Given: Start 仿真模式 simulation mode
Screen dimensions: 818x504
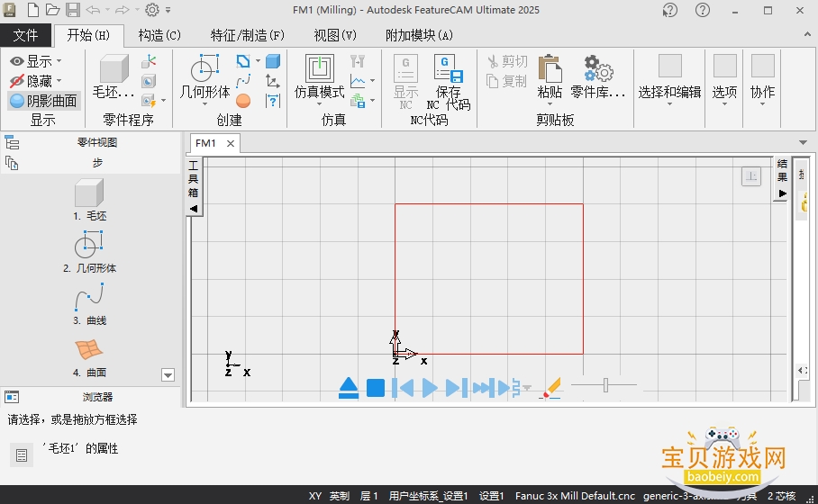Looking at the screenshot, I should click(x=319, y=78).
